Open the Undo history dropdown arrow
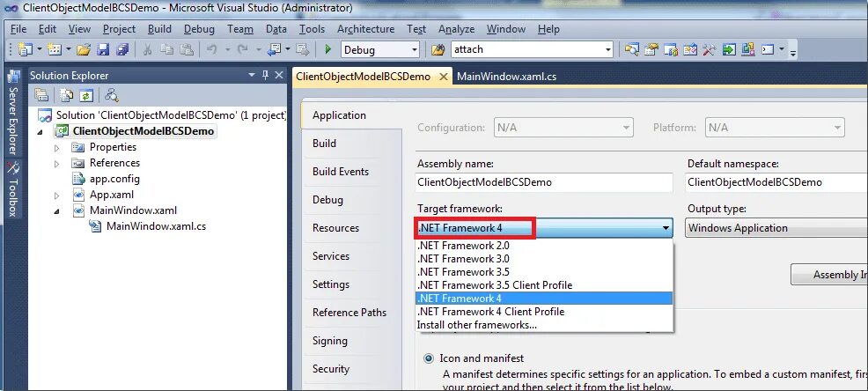Image resolution: width=868 pixels, height=391 pixels. pos(227,50)
